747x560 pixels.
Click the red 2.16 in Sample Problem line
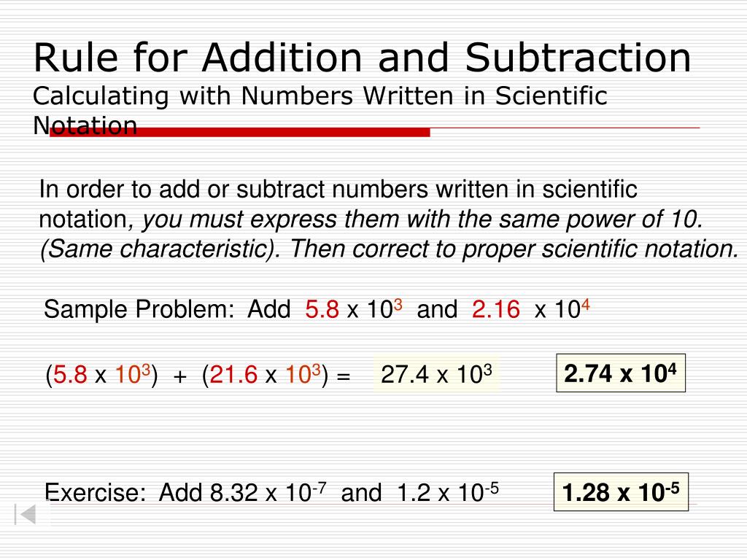pos(496,309)
